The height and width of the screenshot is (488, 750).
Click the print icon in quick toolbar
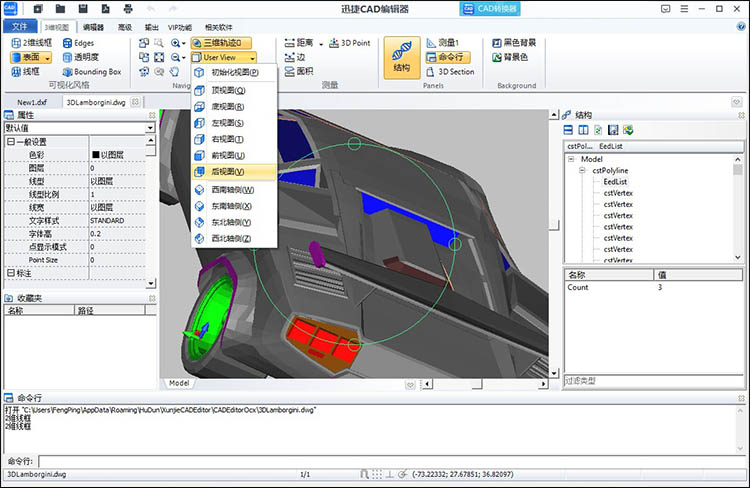point(128,9)
